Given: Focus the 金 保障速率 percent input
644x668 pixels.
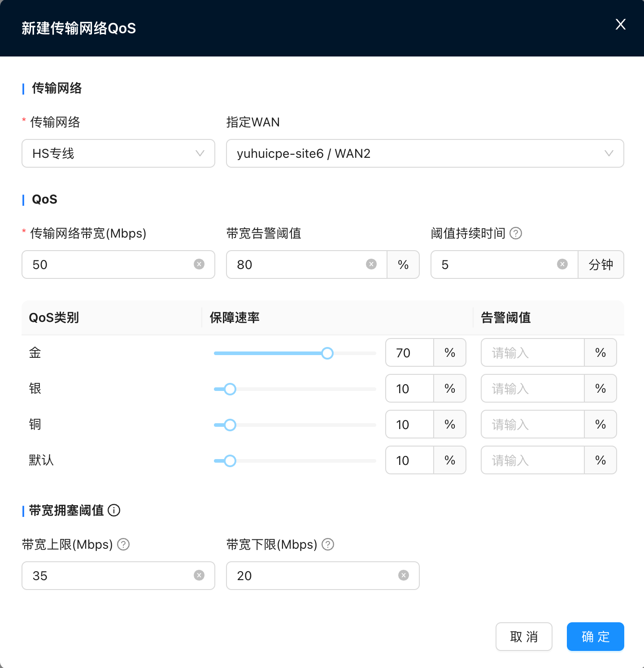Looking at the screenshot, I should (x=409, y=353).
